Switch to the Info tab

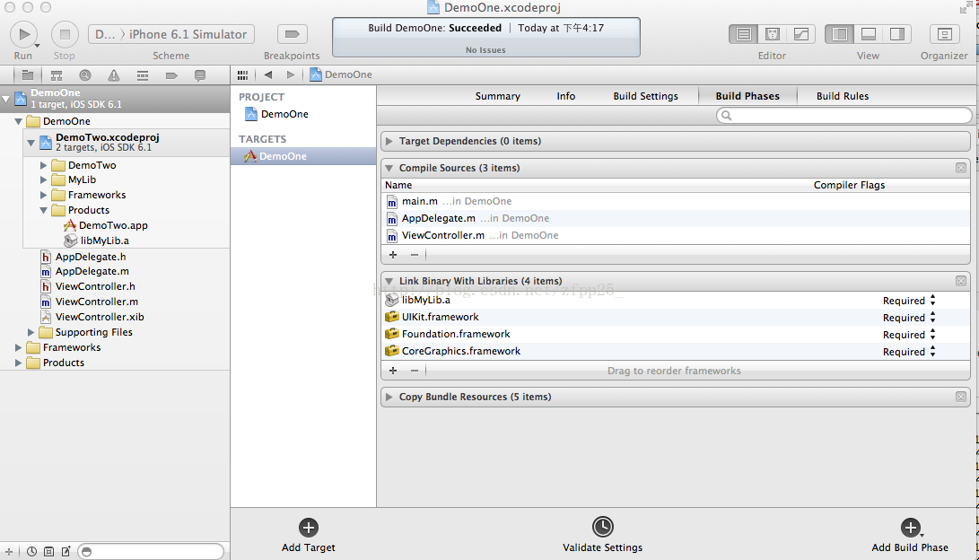565,96
